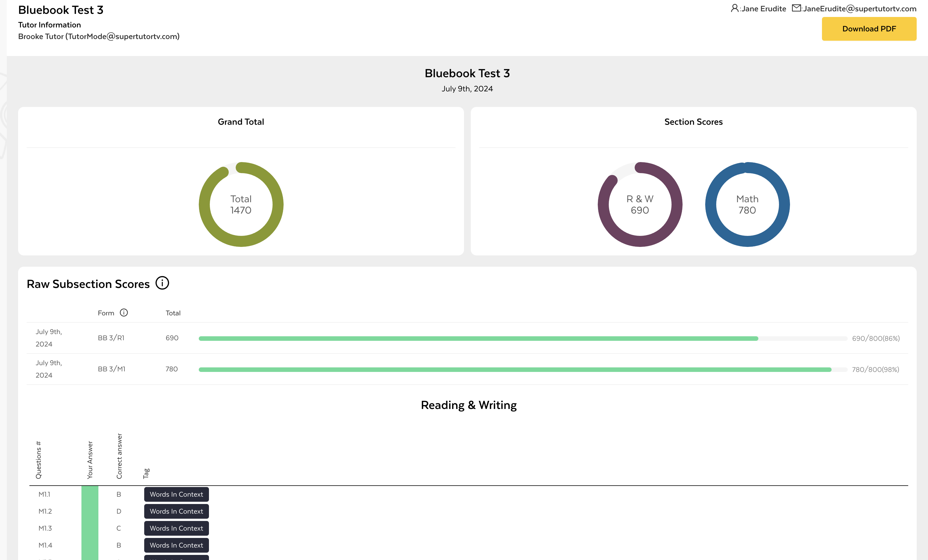This screenshot has height=560, width=928.
Task: Click the Math score donut chart
Action: click(x=747, y=204)
